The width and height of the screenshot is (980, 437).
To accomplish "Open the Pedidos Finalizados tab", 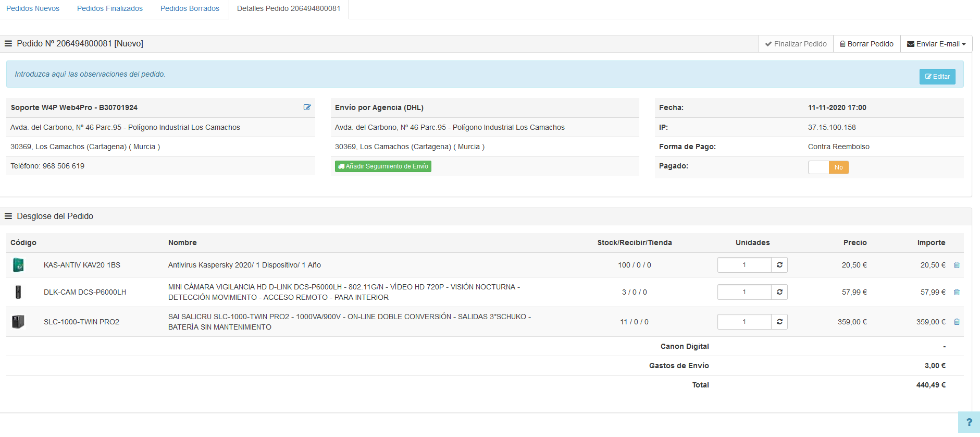I will pyautogui.click(x=110, y=9).
